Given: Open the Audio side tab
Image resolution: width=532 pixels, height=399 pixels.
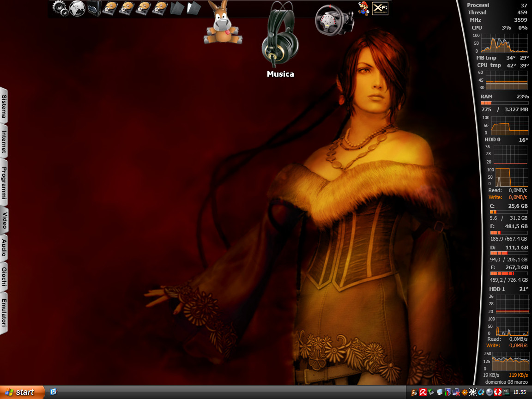Looking at the screenshot, I should (x=4, y=248).
